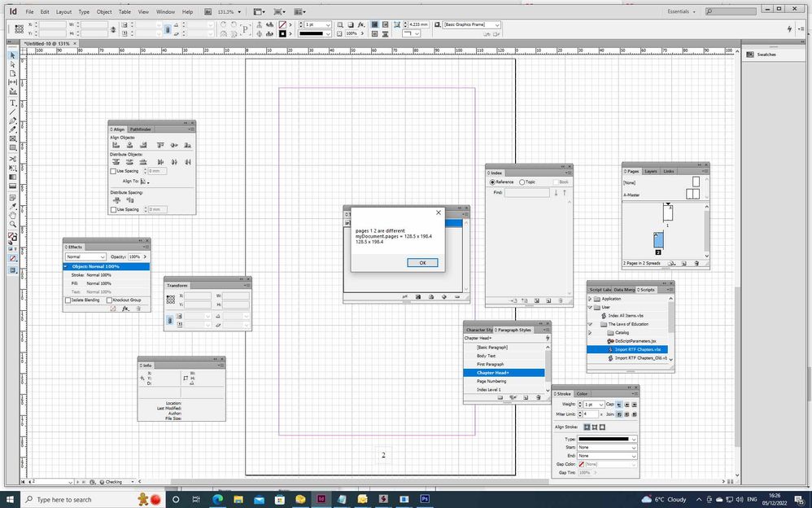Switch to the Layers tab

[x=651, y=171]
